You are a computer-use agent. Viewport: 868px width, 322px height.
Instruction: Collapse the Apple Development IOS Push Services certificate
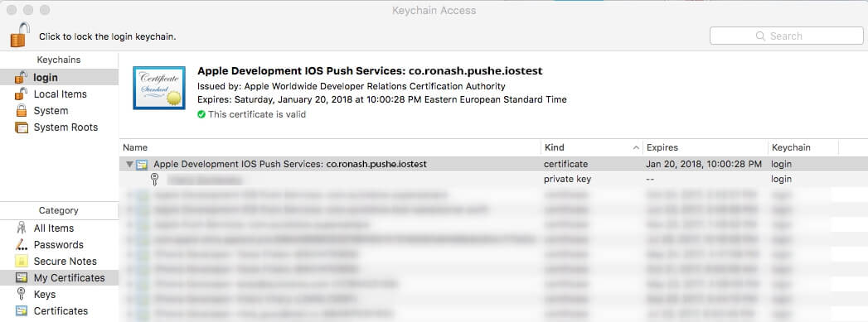click(129, 164)
